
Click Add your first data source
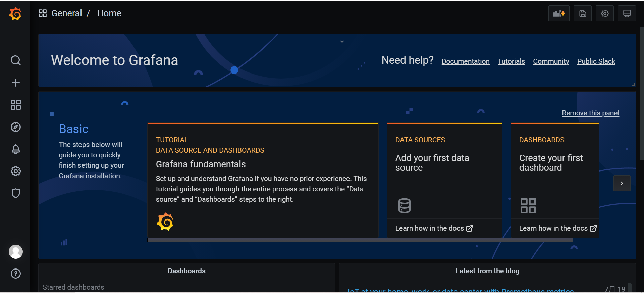tap(432, 163)
